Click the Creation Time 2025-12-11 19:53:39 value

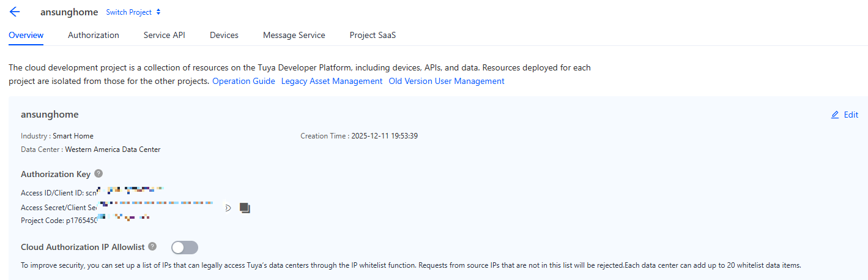click(384, 136)
